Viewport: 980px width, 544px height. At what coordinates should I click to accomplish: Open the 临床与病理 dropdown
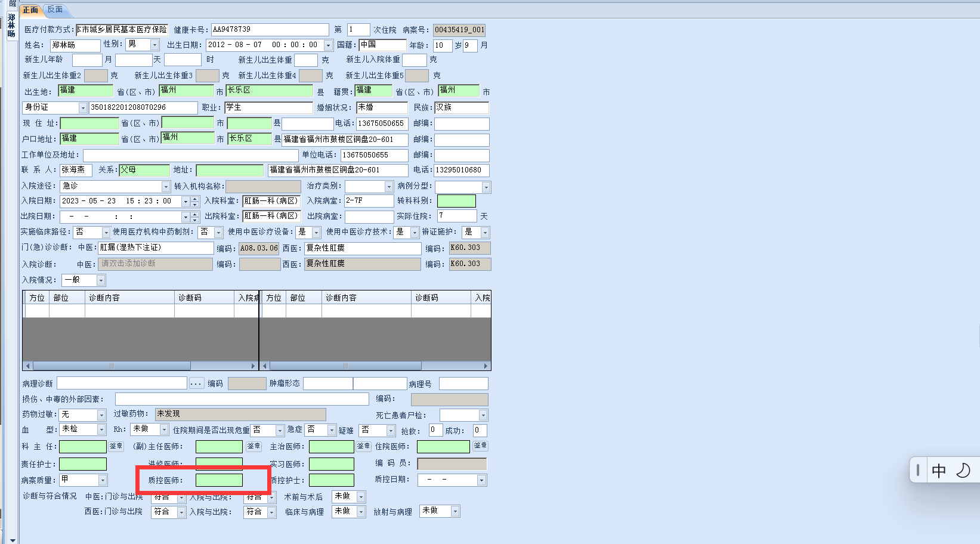[x=361, y=512]
